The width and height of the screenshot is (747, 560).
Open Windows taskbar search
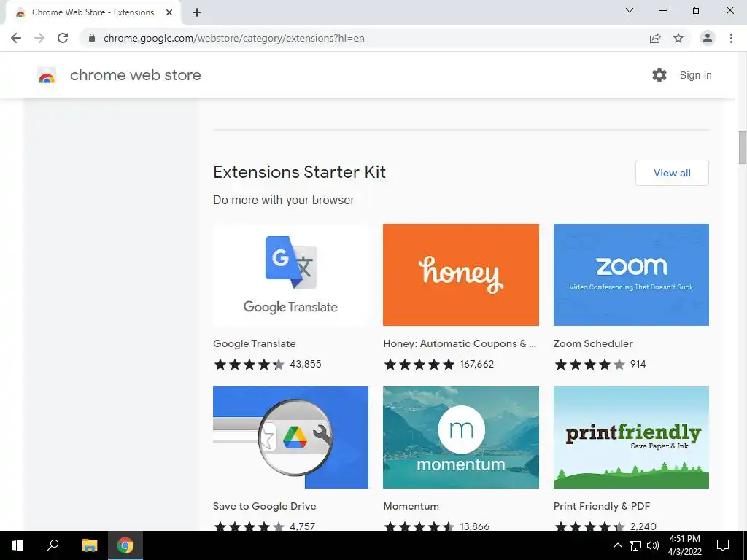53,545
